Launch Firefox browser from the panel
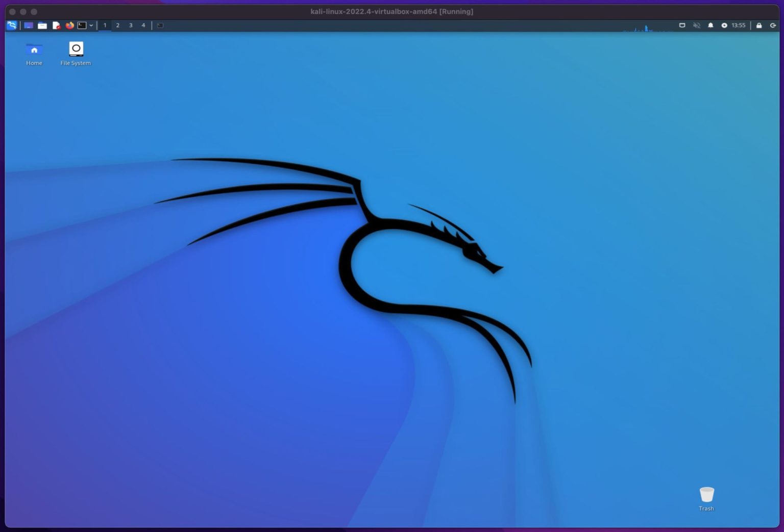Image resolution: width=784 pixels, height=532 pixels. click(x=69, y=26)
